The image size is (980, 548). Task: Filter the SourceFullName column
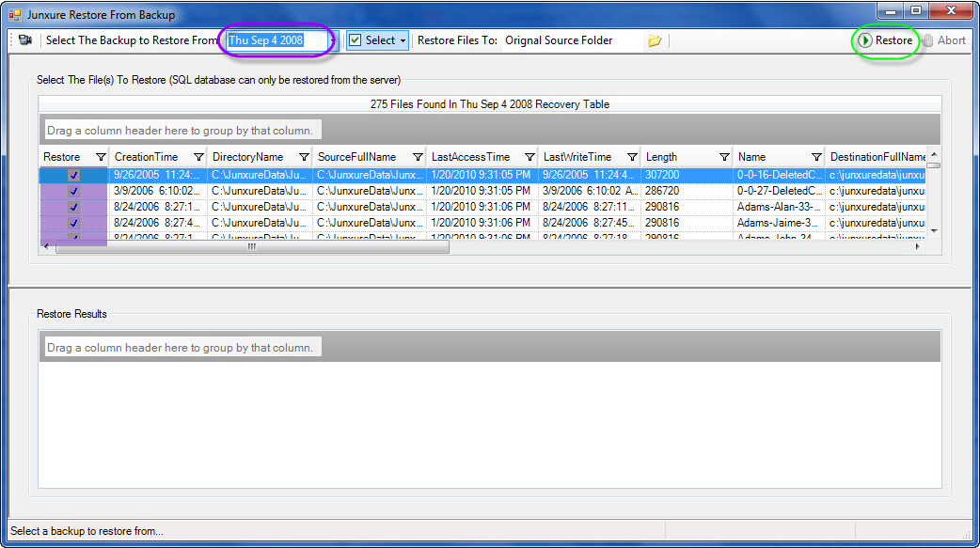418,157
